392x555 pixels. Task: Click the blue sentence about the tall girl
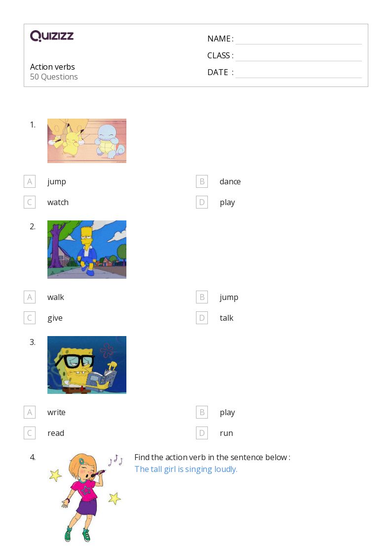coord(186,470)
